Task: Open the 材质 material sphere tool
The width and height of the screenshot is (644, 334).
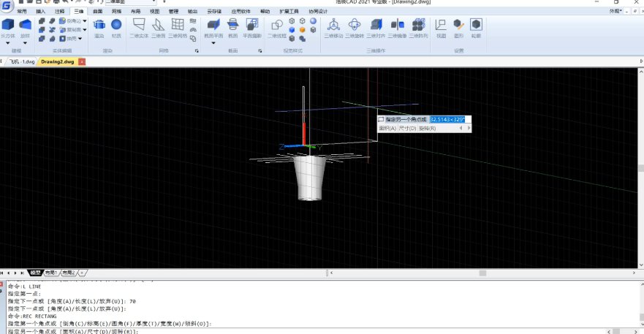Action: (116, 26)
